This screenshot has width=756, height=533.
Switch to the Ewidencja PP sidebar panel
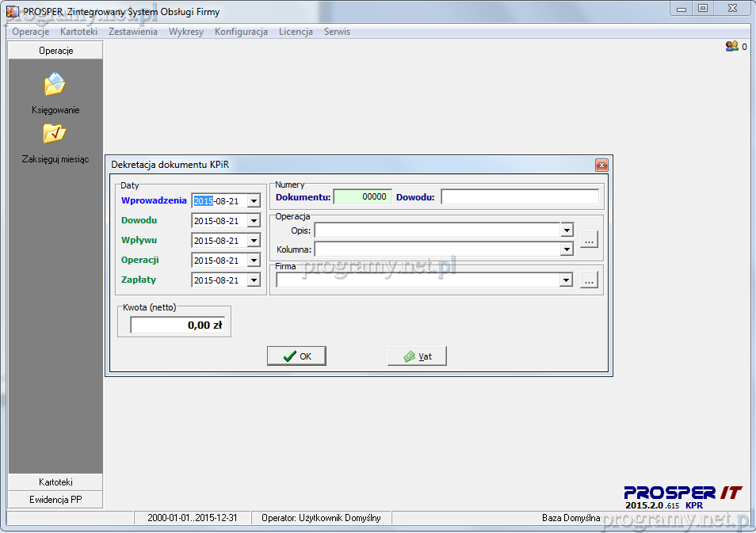pos(55,500)
